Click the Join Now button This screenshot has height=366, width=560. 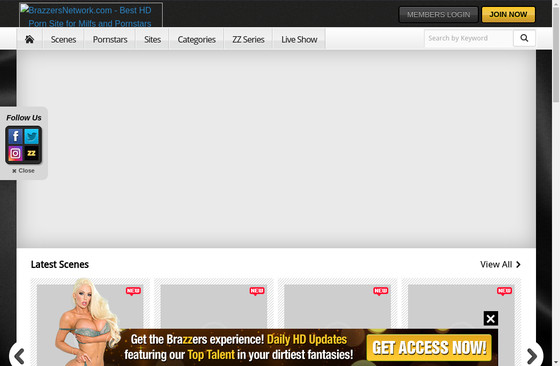coord(508,15)
